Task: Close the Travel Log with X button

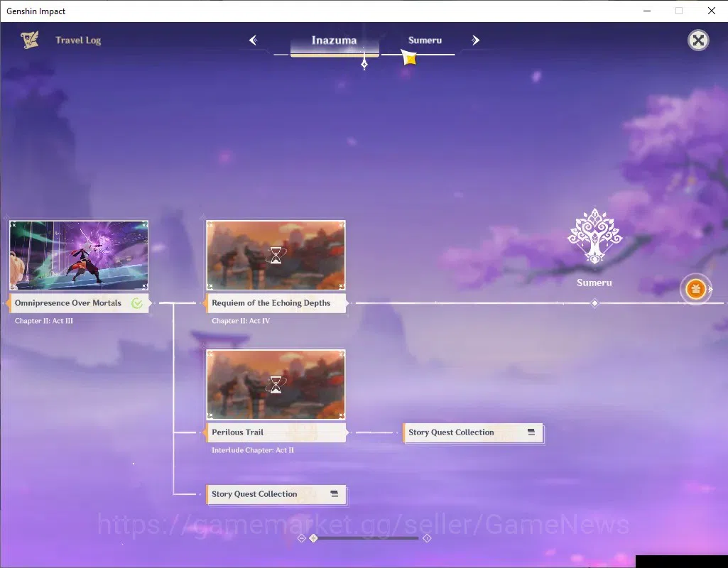Action: (x=698, y=40)
